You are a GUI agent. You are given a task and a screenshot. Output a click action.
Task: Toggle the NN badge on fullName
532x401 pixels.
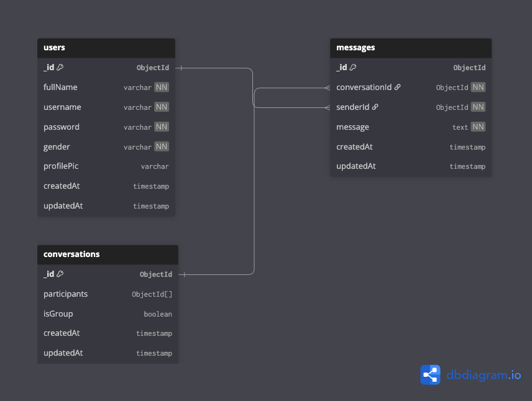pos(162,87)
